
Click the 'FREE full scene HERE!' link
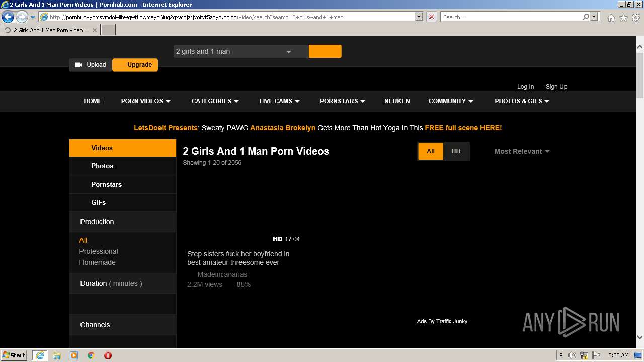463,128
